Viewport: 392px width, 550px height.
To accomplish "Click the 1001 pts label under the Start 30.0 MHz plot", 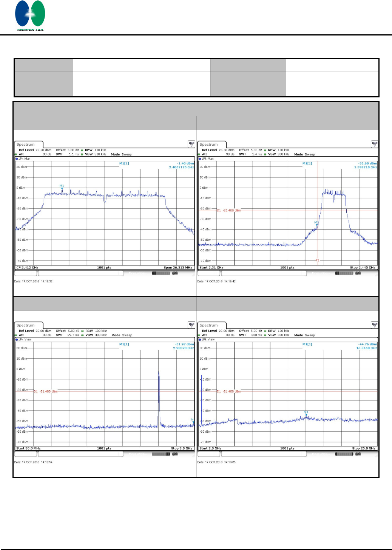I will point(104,448).
